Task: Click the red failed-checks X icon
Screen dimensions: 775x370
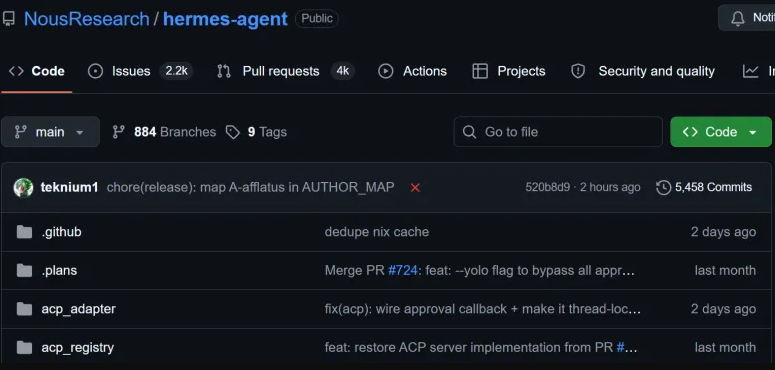Action: [x=415, y=188]
